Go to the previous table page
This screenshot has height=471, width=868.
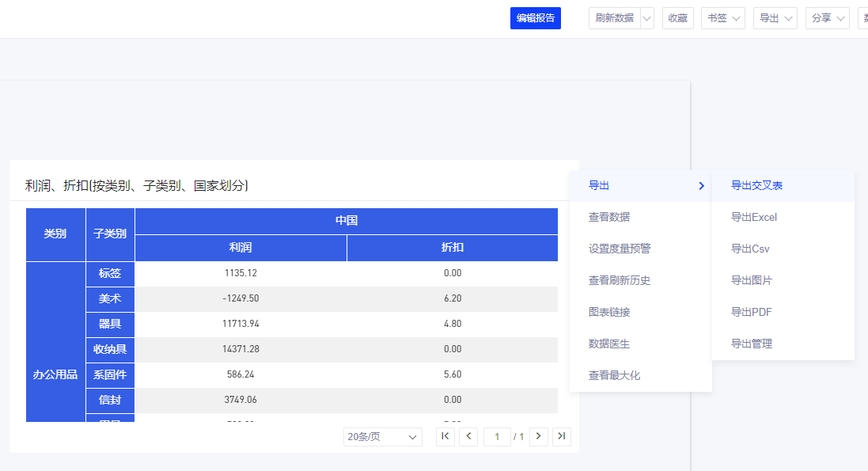pos(468,436)
